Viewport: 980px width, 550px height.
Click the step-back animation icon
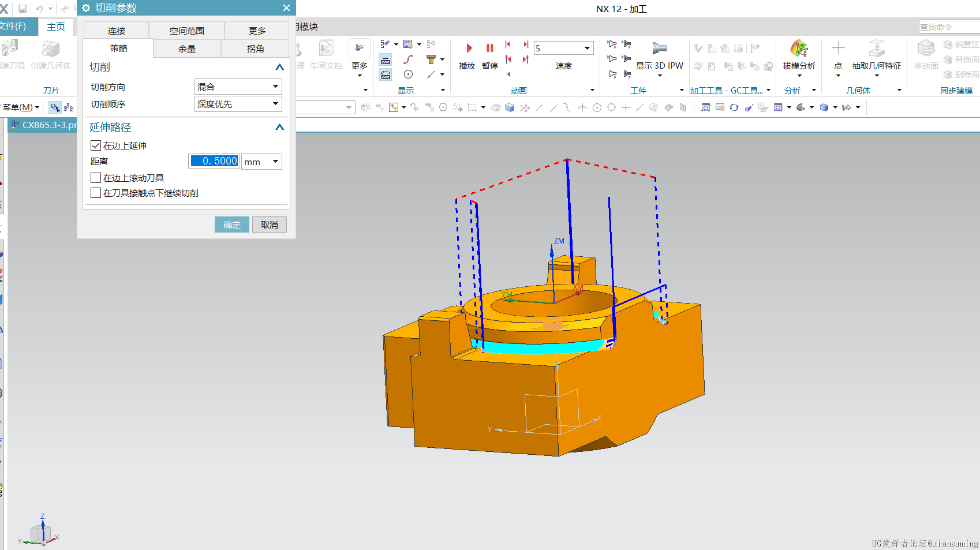508,59
